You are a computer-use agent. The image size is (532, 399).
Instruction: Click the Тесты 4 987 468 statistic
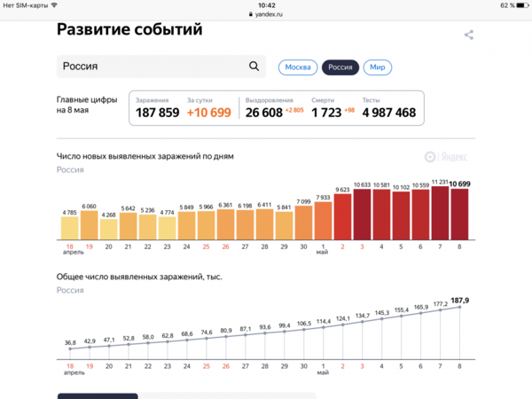pos(388,107)
